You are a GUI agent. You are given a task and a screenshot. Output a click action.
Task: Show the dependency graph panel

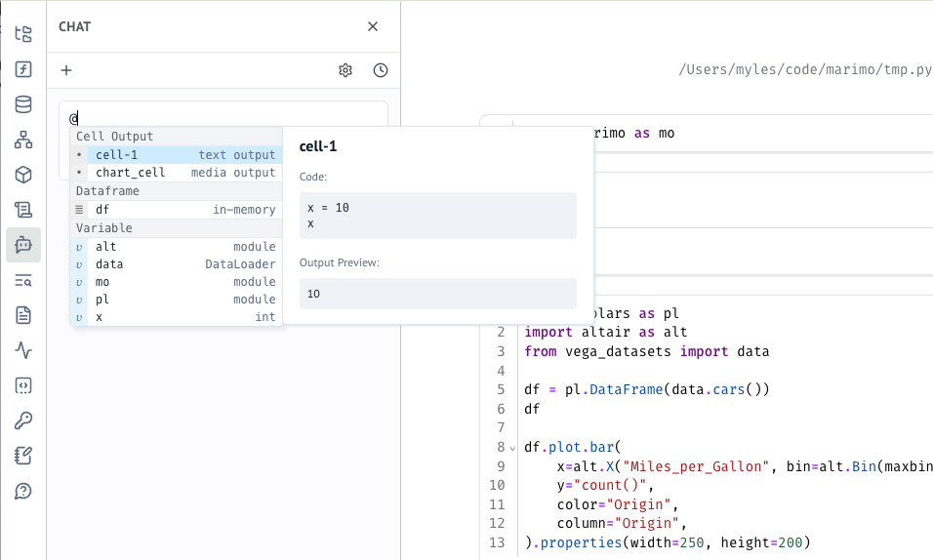(x=23, y=140)
